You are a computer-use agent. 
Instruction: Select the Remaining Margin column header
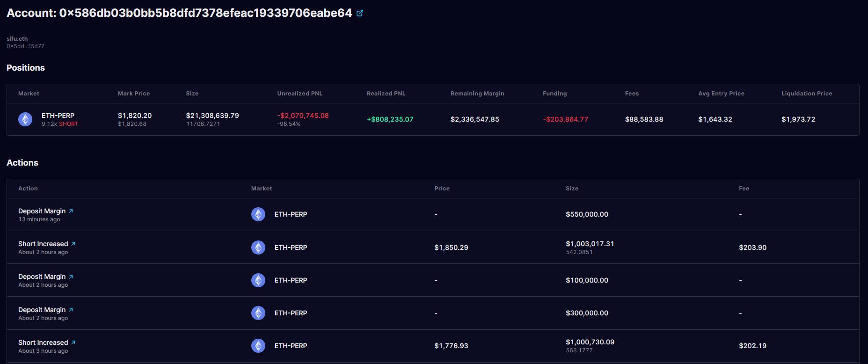coord(477,94)
